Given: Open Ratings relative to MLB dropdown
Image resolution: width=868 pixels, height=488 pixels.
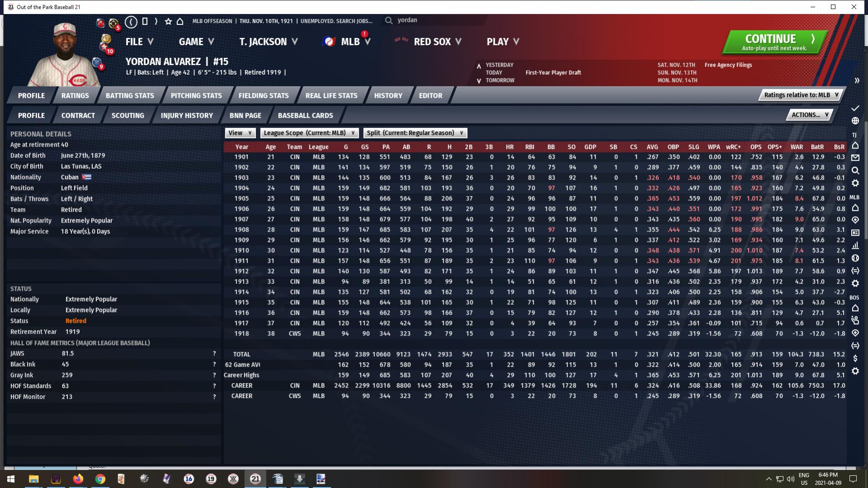Looking at the screenshot, I should tap(802, 95).
